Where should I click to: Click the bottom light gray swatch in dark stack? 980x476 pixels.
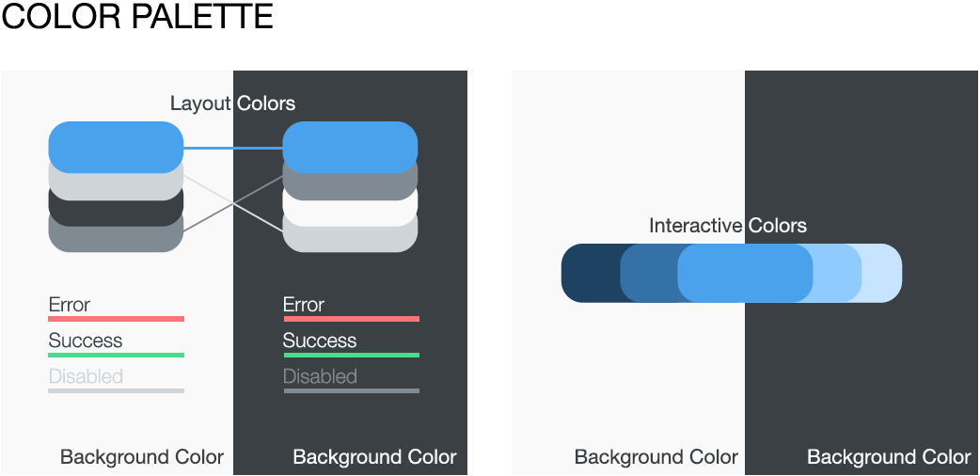tap(350, 238)
